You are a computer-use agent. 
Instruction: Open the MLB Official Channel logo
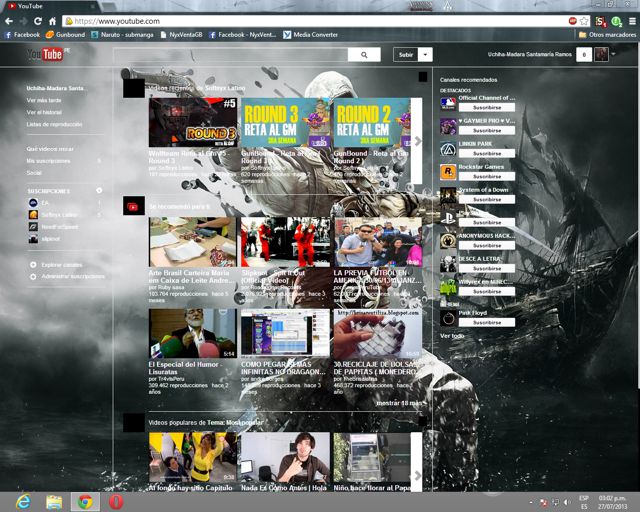coord(448,103)
